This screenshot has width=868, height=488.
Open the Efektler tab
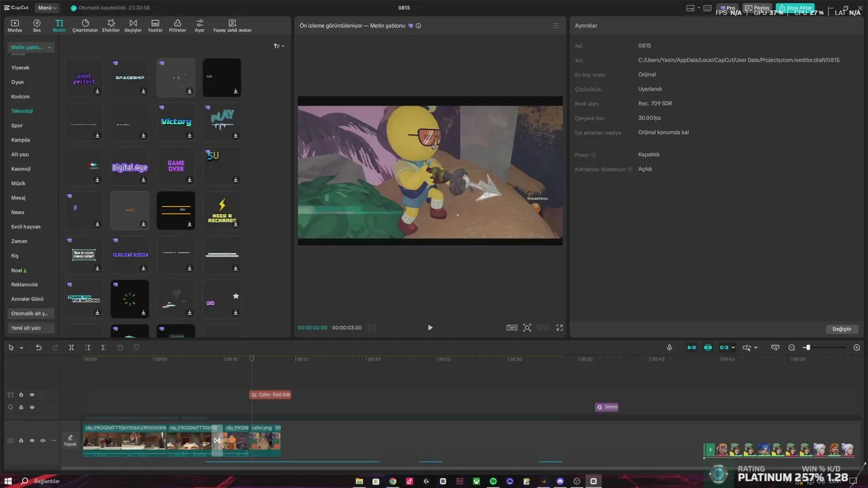pos(111,26)
